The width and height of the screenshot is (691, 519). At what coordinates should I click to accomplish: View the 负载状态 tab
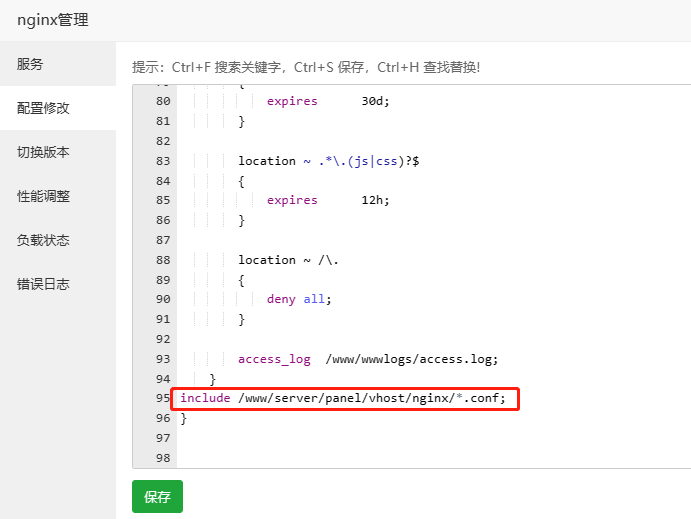(58, 240)
